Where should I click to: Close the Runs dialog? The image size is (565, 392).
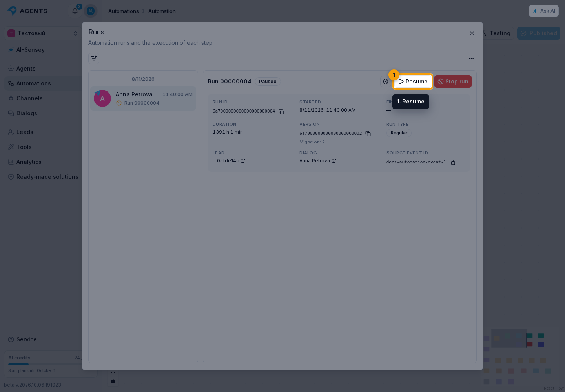click(x=472, y=33)
